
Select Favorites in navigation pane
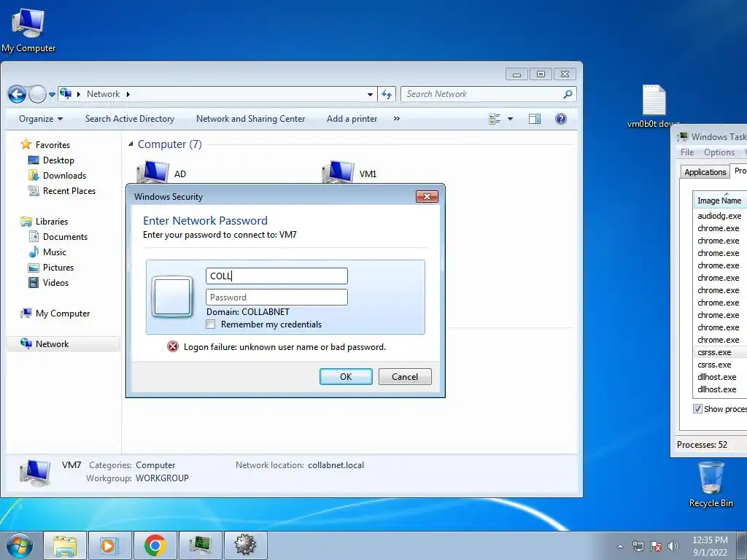point(46,145)
